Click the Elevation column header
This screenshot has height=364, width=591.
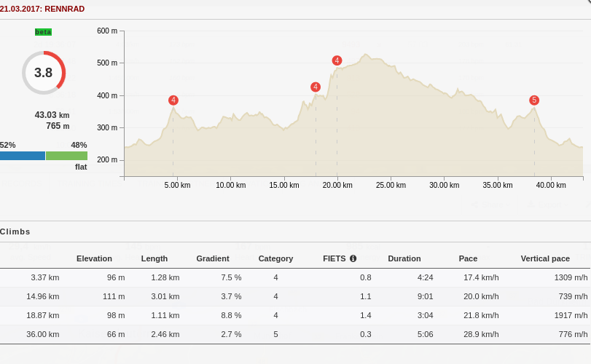[94, 258]
